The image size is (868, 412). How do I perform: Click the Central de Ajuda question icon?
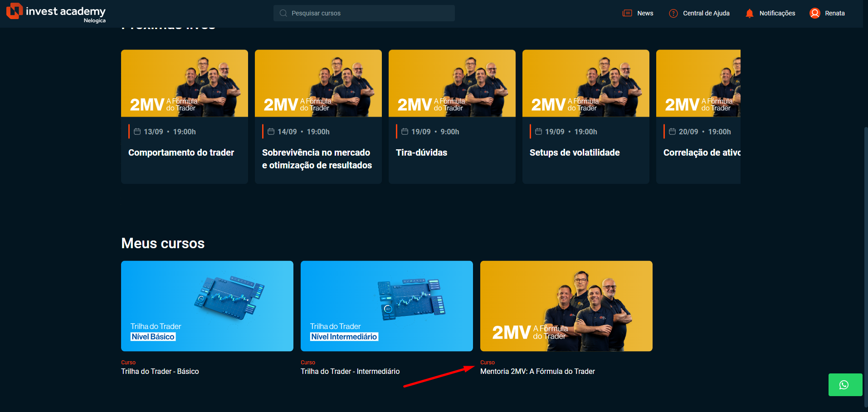click(x=673, y=13)
